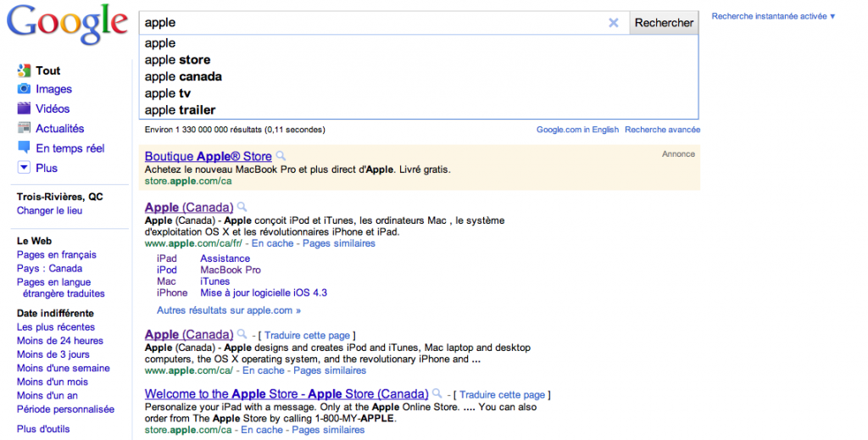Select the 'apple store' suggestion
Viewport: 868px width, 440px height.
[177, 60]
